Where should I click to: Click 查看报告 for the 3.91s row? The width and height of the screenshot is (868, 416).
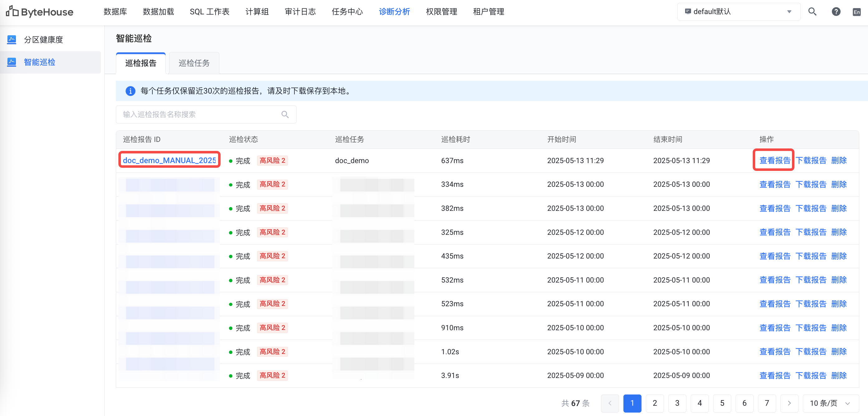tap(775, 375)
